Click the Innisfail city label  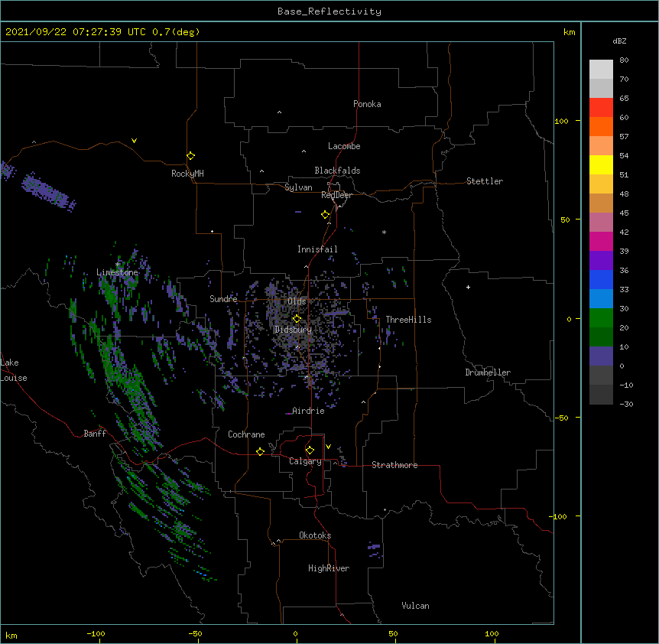point(317,249)
